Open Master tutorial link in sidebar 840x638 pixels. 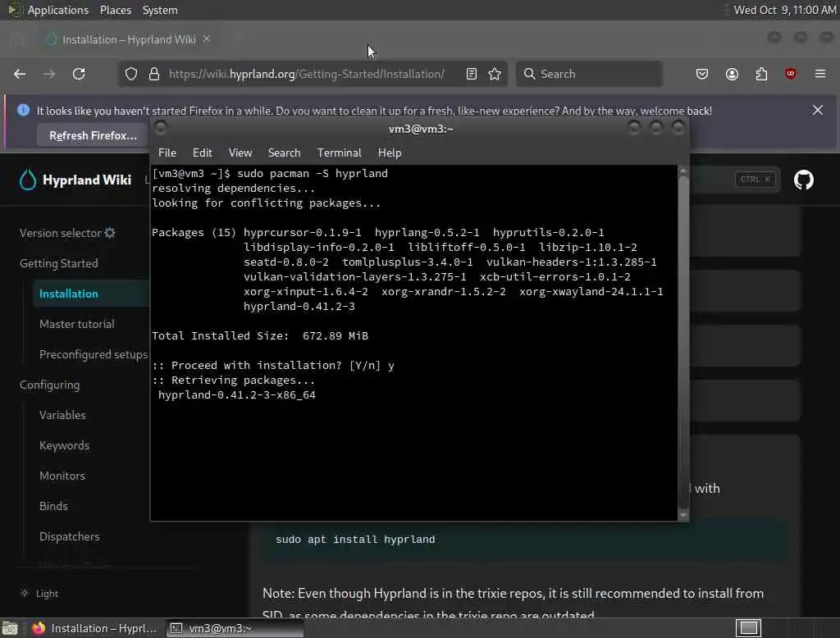point(76,324)
